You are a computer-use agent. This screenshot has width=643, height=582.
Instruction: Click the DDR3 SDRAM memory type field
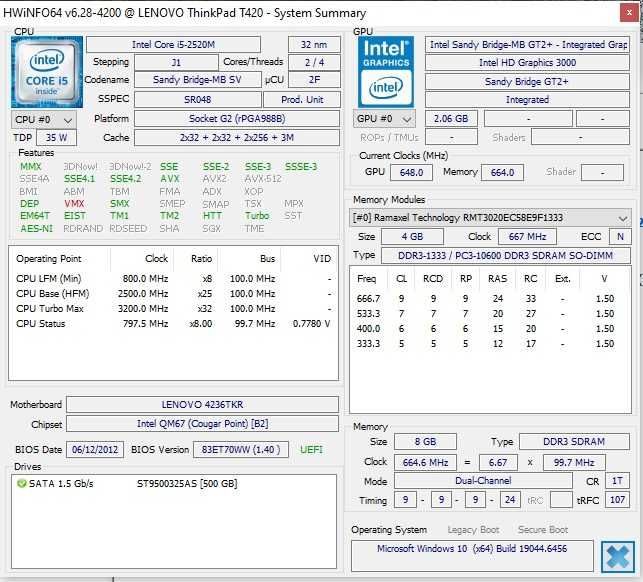click(574, 442)
